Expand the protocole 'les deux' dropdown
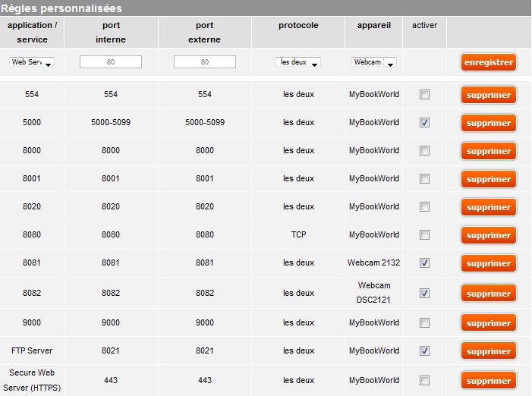Viewport: 532px width, 396px height. tap(297, 62)
